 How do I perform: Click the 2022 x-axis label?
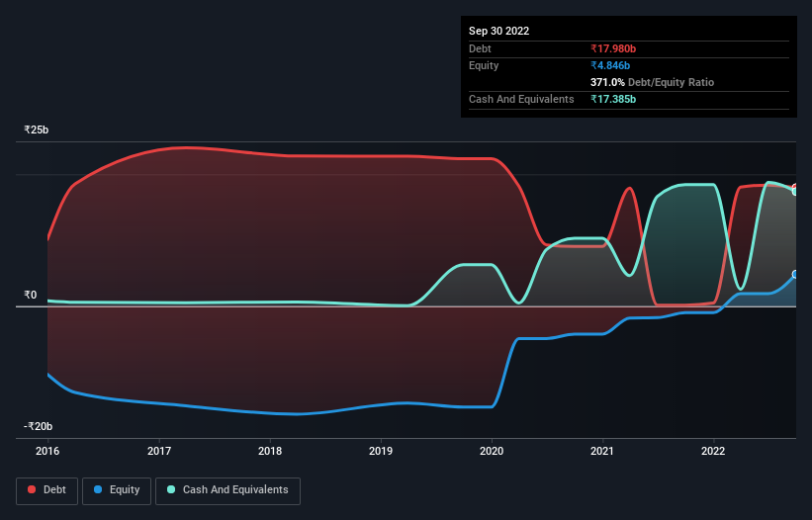[713, 451]
